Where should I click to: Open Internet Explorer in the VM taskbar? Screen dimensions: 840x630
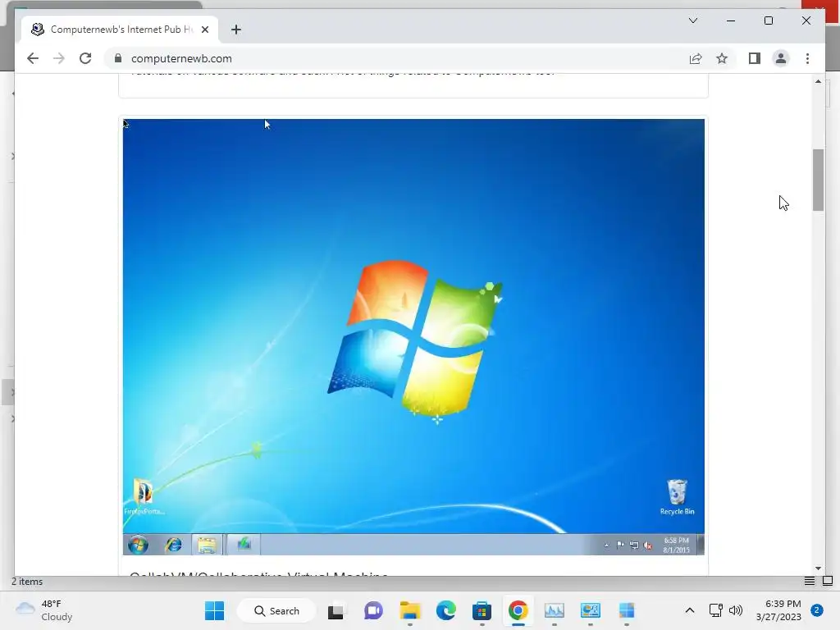click(173, 545)
